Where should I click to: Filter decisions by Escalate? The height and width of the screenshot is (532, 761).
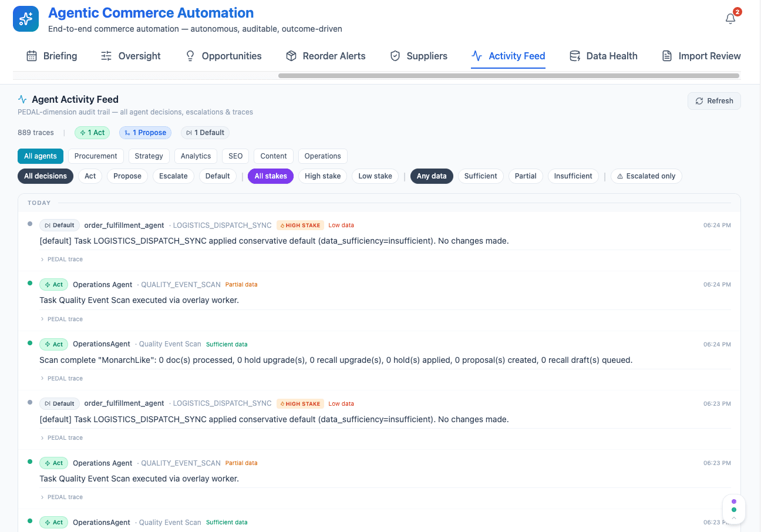point(173,176)
